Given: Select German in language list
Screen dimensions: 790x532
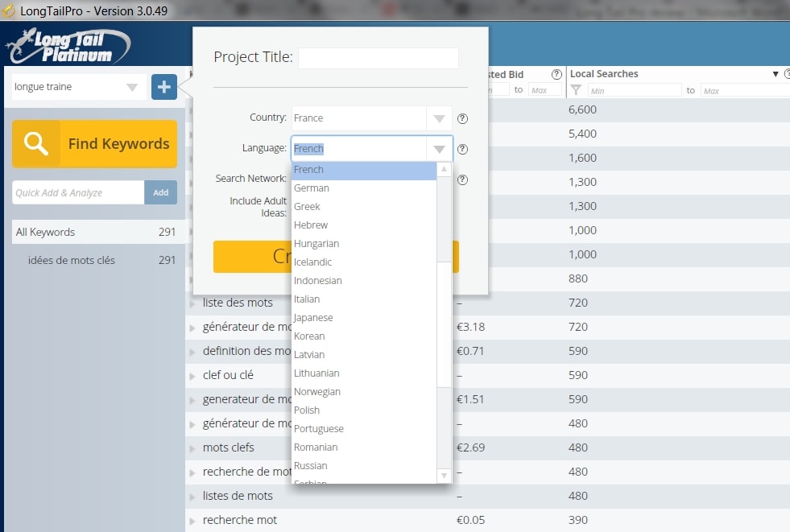Looking at the screenshot, I should pos(364,188).
